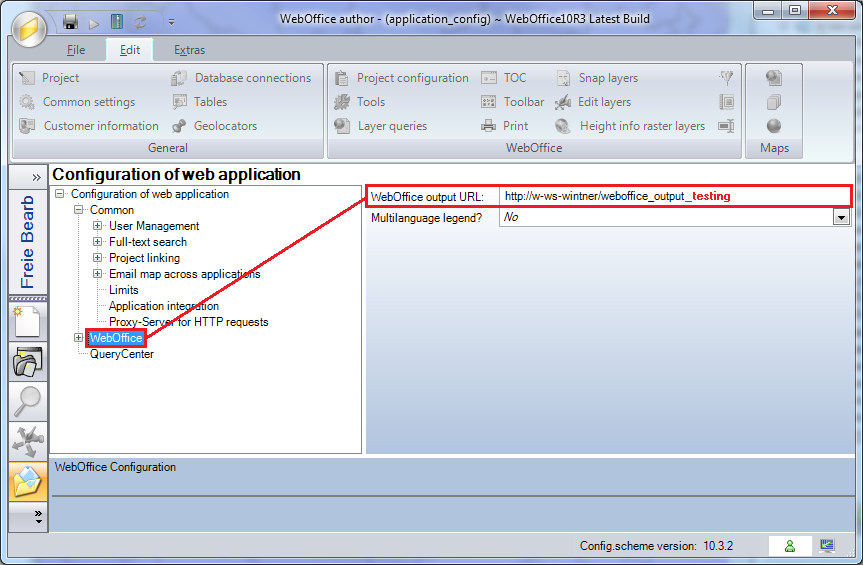
Task: Click the Project configuration clipboard icon
Action: [x=341, y=78]
